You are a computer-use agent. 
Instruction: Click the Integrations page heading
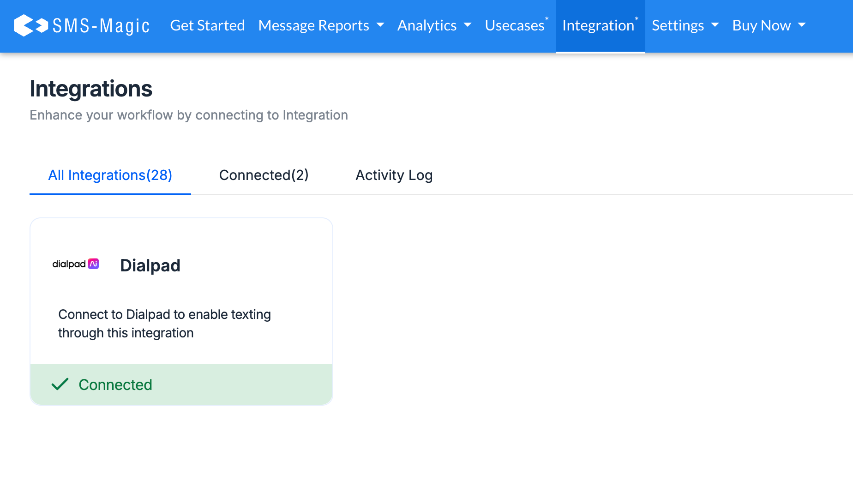[91, 89]
